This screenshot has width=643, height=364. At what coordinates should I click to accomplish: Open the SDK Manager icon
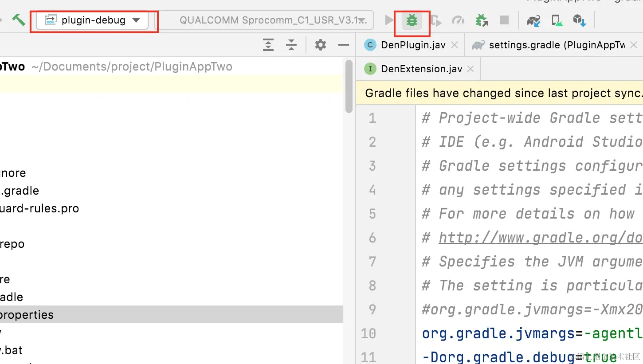coord(580,20)
